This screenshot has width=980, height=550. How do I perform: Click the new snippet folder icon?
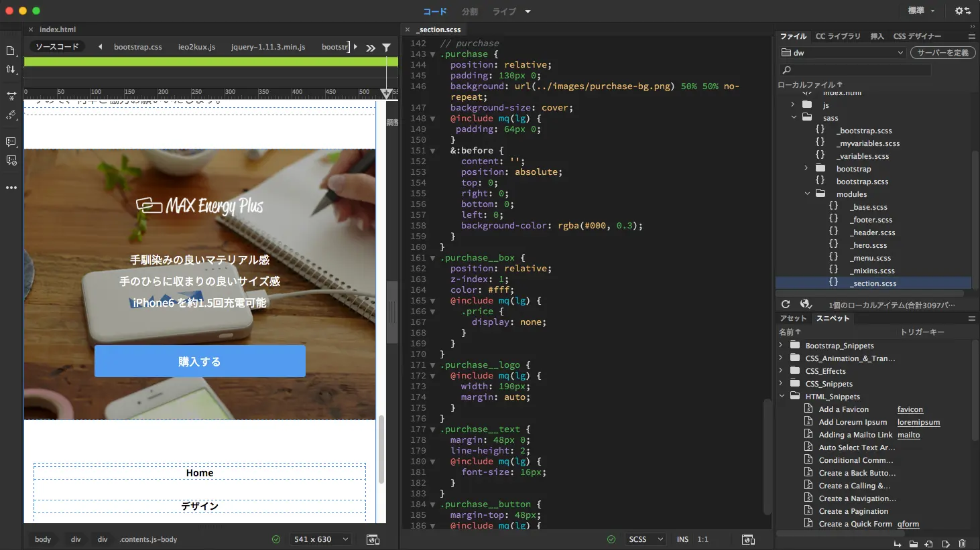coord(913,543)
